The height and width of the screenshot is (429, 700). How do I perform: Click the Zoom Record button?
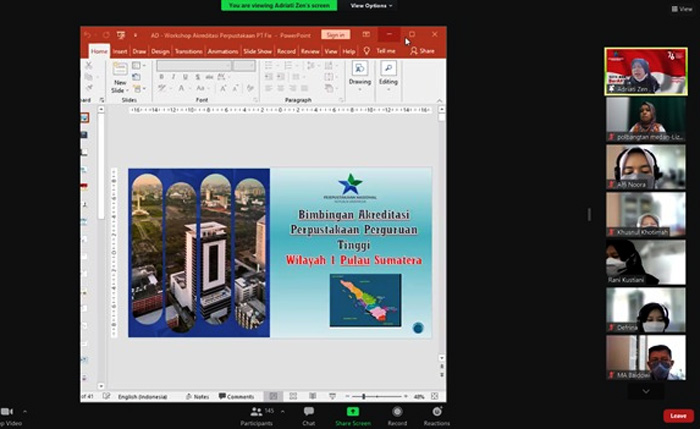pos(397,416)
